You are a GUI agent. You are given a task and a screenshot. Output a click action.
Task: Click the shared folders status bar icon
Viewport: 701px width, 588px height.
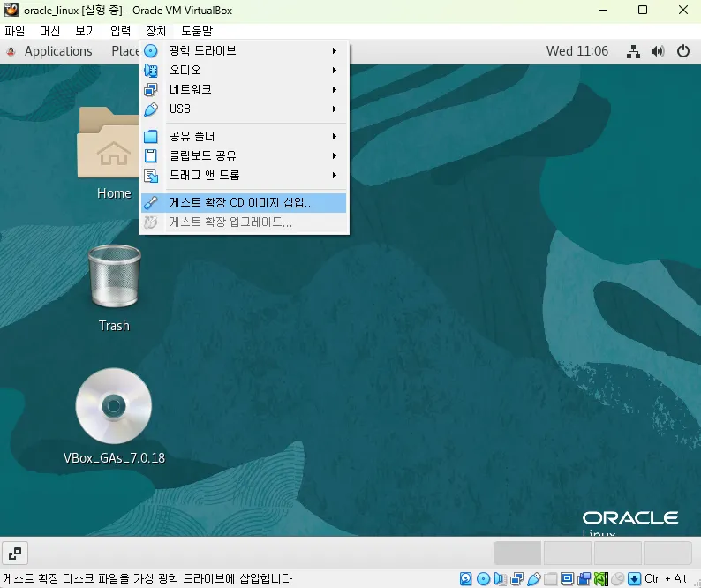pyautogui.click(x=550, y=579)
